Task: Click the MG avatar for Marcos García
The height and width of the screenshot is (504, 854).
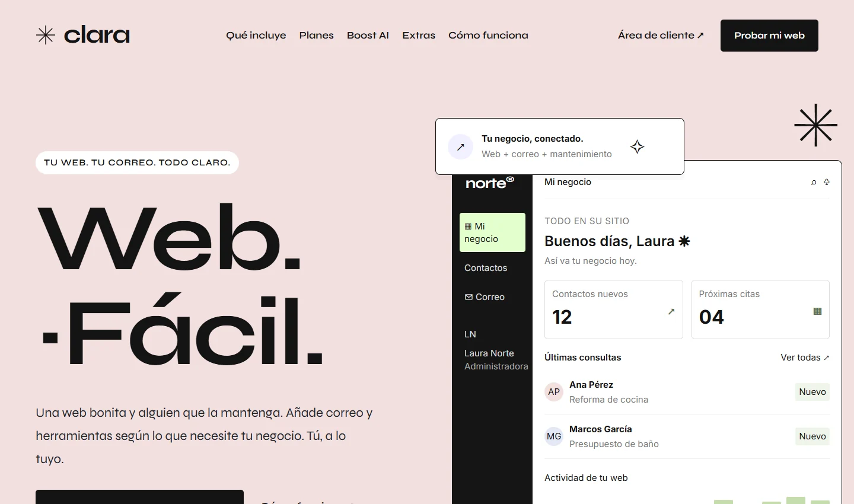Action: [554, 436]
